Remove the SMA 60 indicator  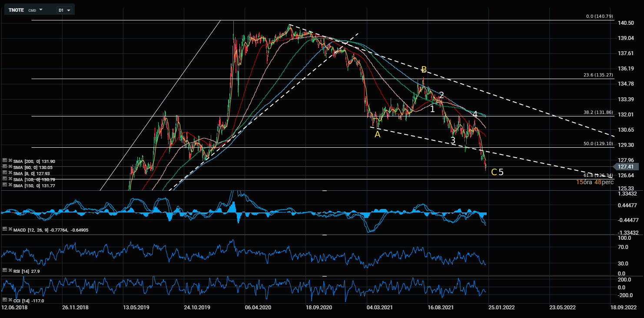tap(10, 167)
